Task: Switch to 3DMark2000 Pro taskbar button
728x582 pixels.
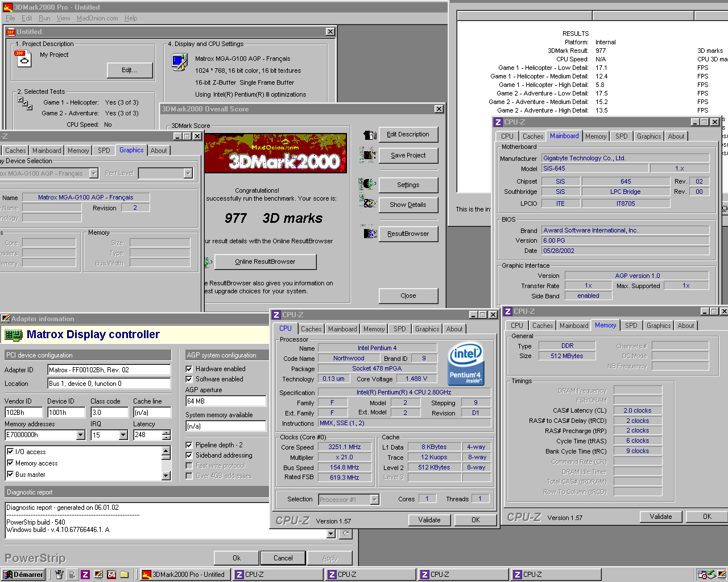Action: 185,575
